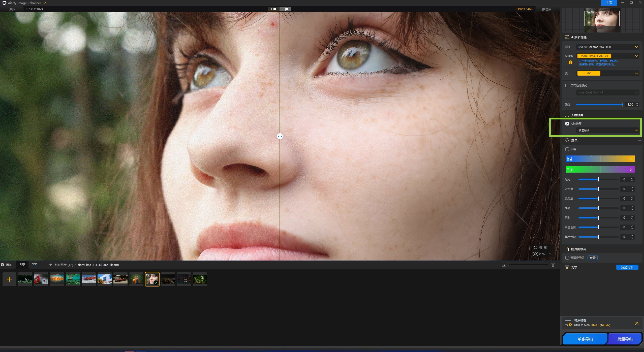Click the trash icon to delete image
Viewport: 644px width, 352px height.
[553, 265]
